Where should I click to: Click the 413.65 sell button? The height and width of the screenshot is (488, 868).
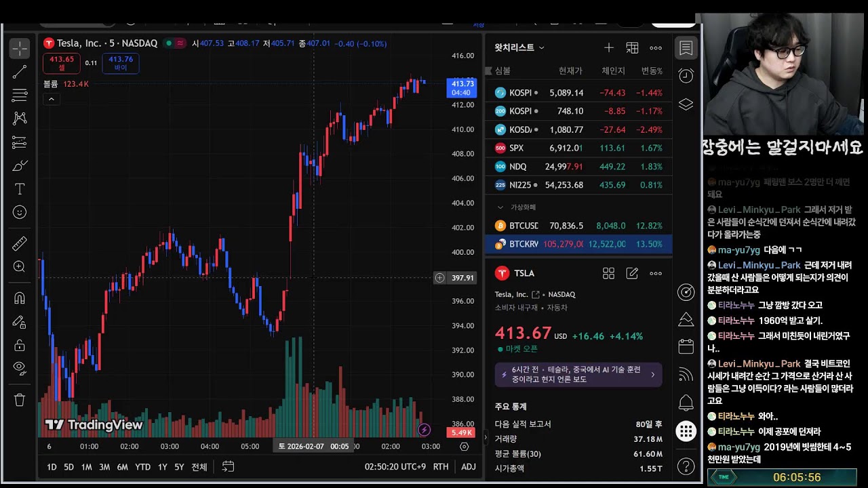[62, 64]
